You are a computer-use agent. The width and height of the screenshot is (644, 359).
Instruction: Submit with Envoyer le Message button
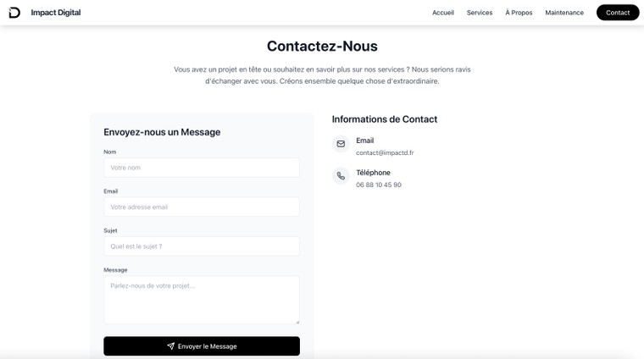[202, 345]
